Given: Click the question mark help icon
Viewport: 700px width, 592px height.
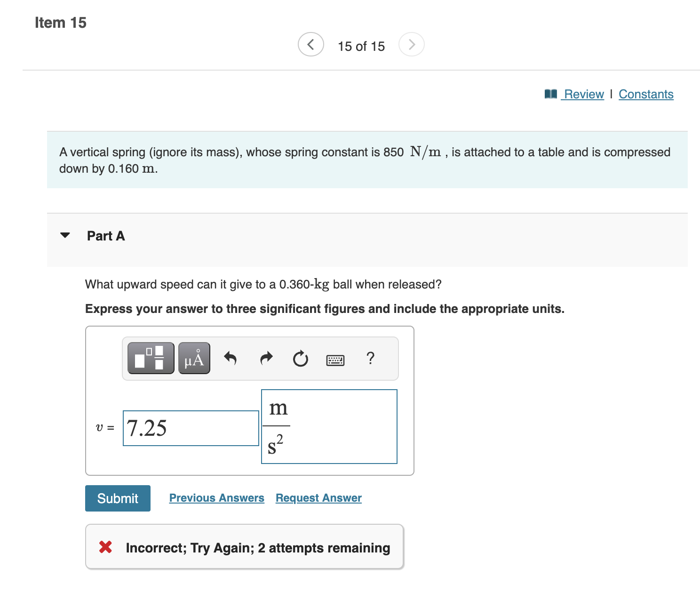Looking at the screenshot, I should [x=371, y=358].
